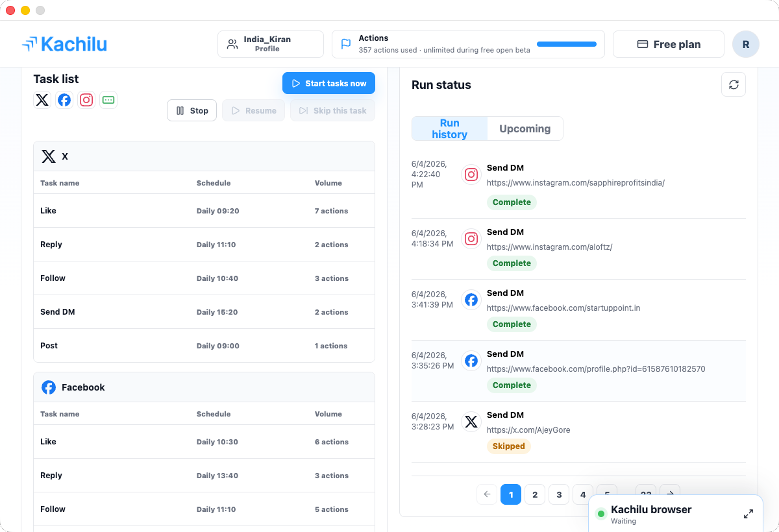The image size is (779, 532).
Task: Switch to the Upcoming tab
Action: coord(525,128)
